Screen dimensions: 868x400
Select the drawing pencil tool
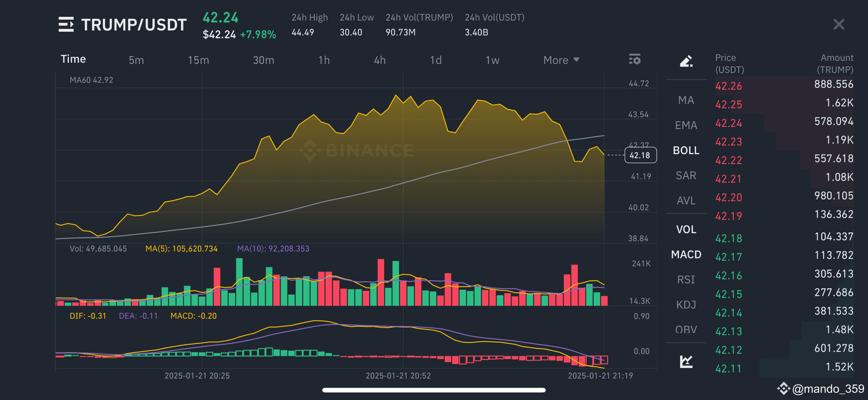686,61
